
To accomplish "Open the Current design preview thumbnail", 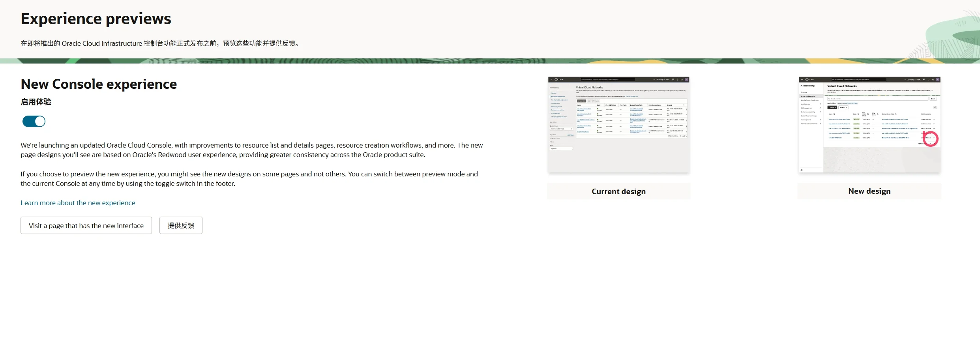I will [619, 125].
